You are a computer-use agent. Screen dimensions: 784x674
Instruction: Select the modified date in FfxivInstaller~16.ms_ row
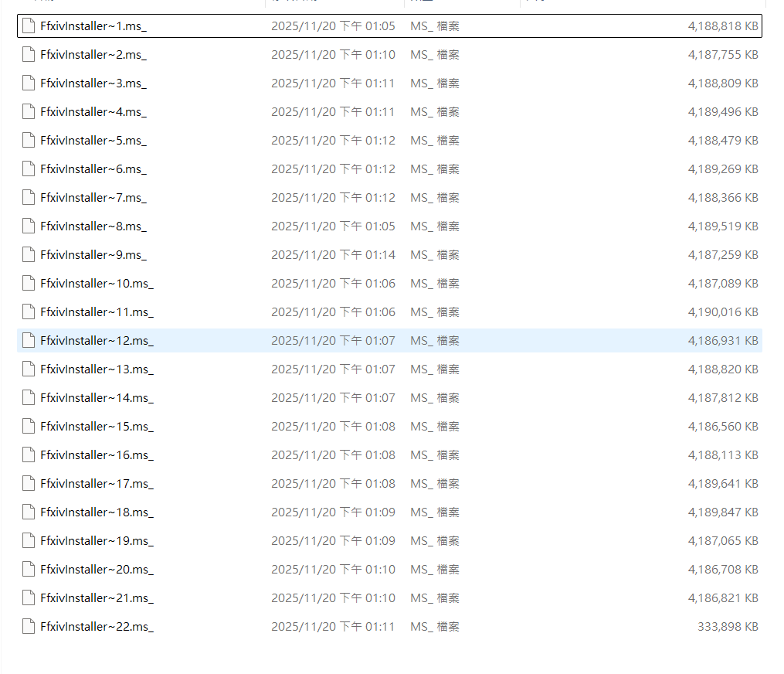point(333,454)
